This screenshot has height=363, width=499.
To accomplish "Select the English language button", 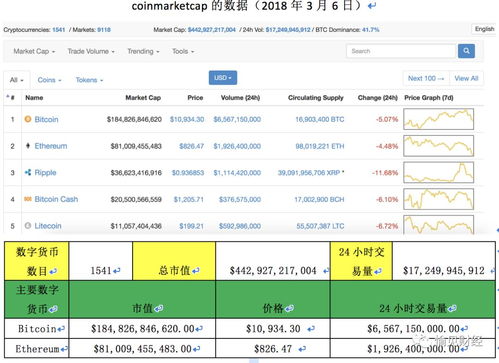I will pos(484,29).
